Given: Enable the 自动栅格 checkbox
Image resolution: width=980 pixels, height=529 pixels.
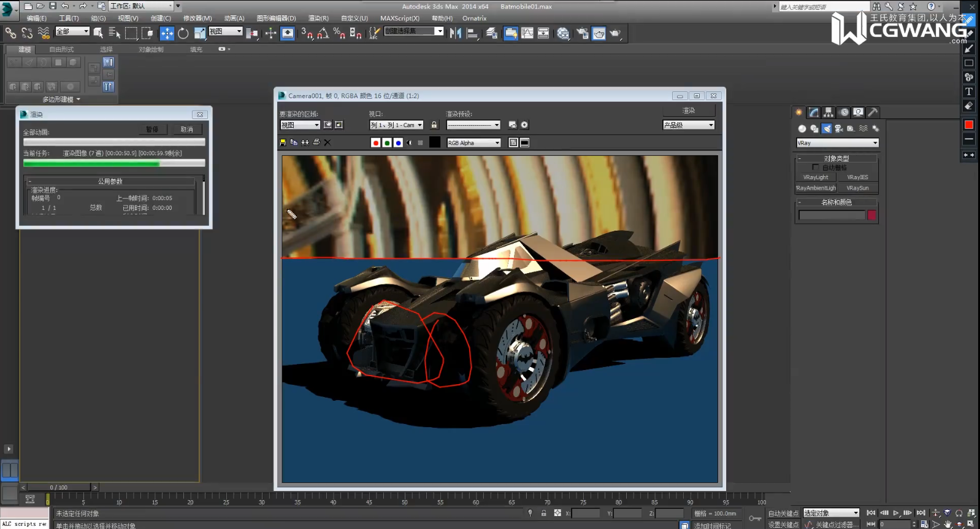Looking at the screenshot, I should tap(816, 167).
